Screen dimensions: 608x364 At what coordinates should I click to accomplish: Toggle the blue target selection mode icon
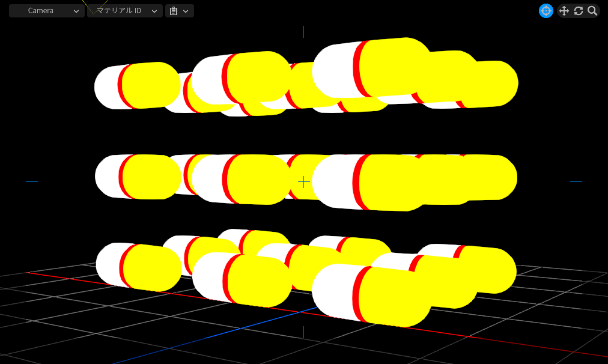[546, 11]
